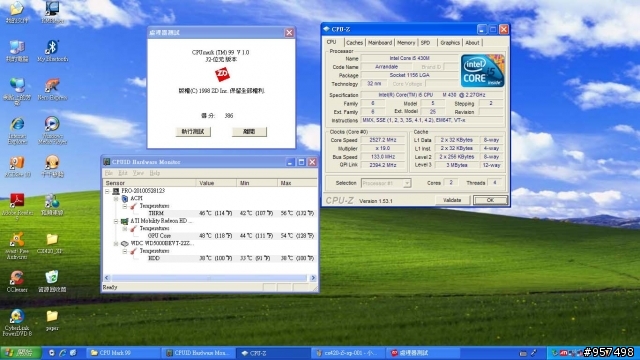Click the ATI Radeon graphics card icon
The width and height of the screenshot is (640, 360).
pos(124,221)
